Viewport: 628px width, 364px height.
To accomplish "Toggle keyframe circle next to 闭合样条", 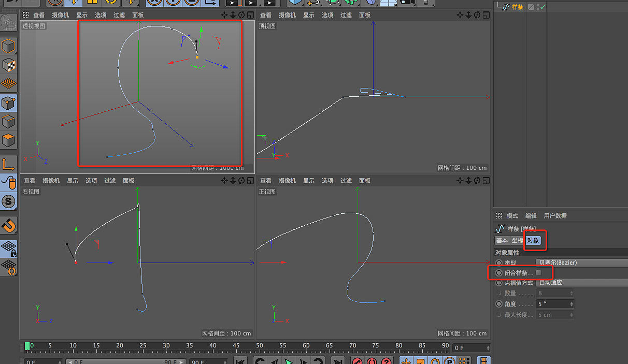I will [499, 272].
